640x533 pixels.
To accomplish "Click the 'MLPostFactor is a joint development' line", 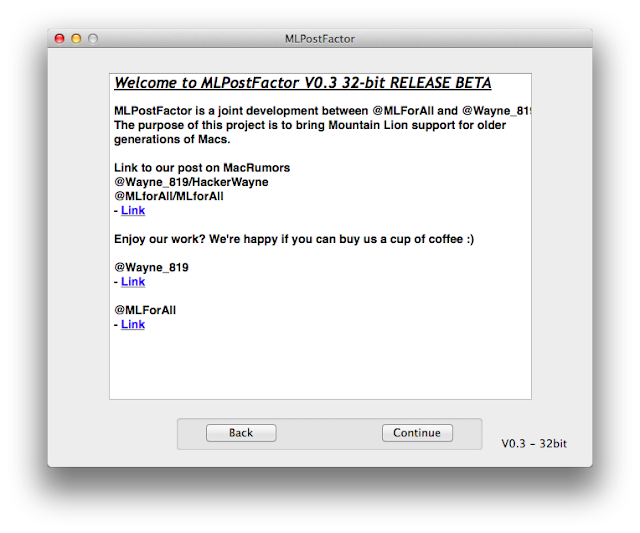I will (x=322, y=111).
